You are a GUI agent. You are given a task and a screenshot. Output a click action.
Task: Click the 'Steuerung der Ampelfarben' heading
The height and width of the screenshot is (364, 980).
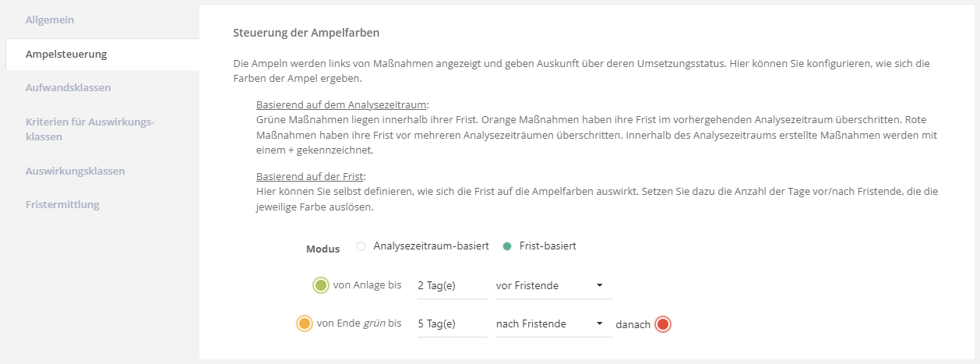pyautogui.click(x=306, y=34)
